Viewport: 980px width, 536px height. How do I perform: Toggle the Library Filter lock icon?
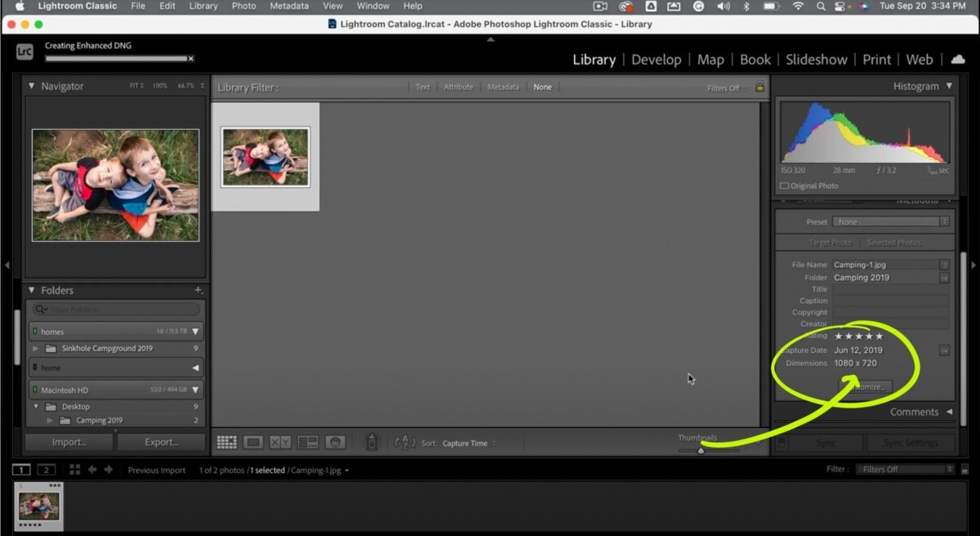758,87
